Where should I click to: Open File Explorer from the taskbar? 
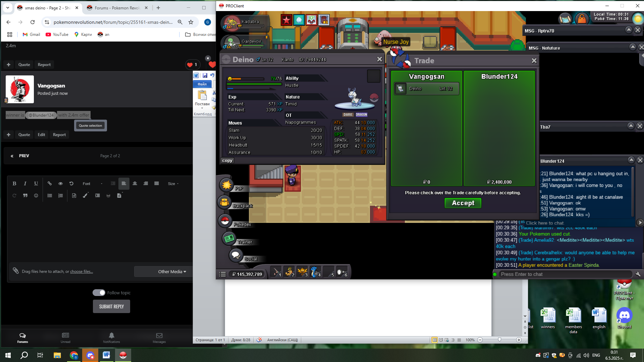57,355
